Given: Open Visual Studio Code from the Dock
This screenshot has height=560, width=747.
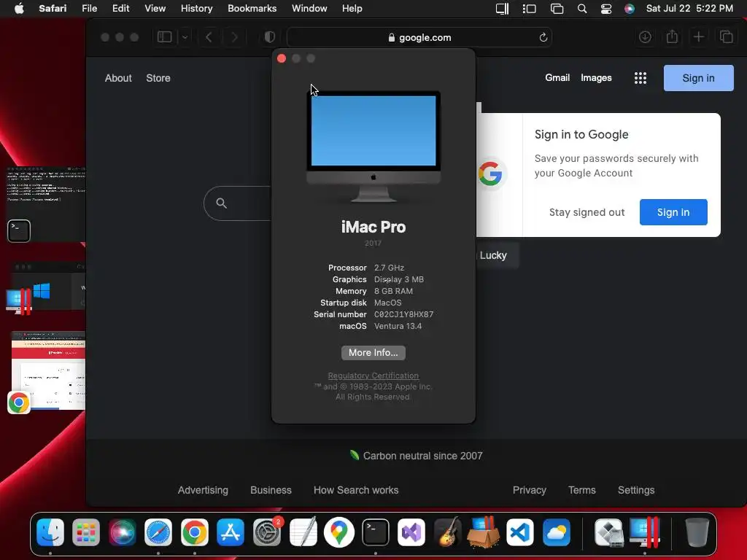Looking at the screenshot, I should [x=519, y=532].
